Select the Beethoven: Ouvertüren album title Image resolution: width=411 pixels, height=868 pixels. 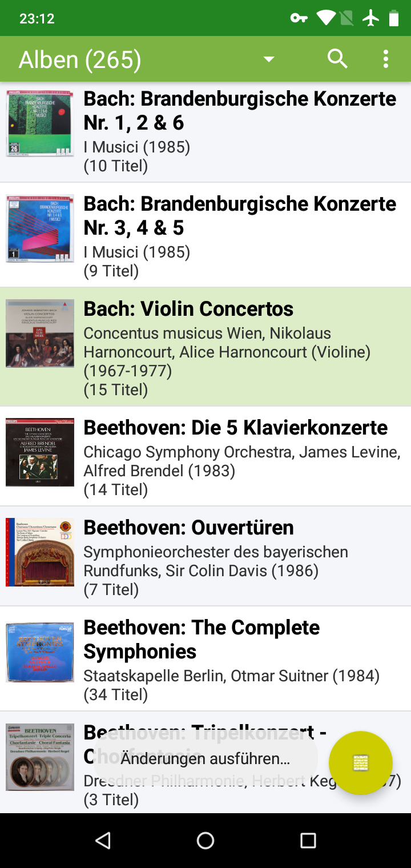[x=188, y=528]
